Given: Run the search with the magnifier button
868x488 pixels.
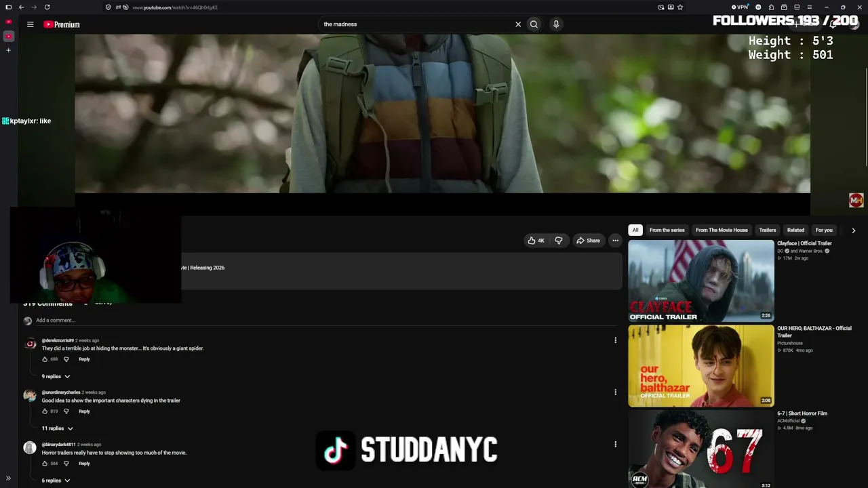Looking at the screenshot, I should pyautogui.click(x=534, y=24).
